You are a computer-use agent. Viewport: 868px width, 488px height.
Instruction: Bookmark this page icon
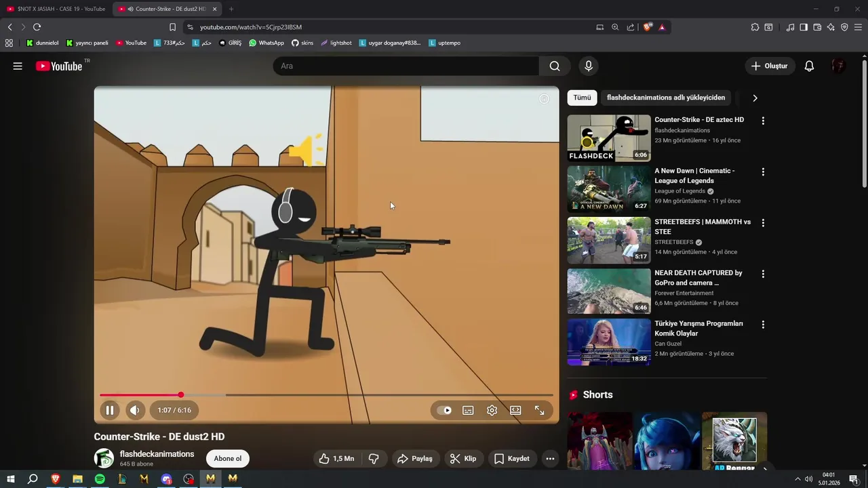[x=172, y=27]
